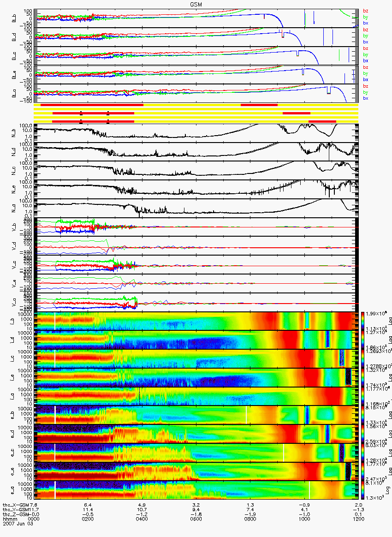The width and height of the screenshot is (392, 537).
Task: Click the i_e spectrogram color bar
Action: click(x=363, y=378)
